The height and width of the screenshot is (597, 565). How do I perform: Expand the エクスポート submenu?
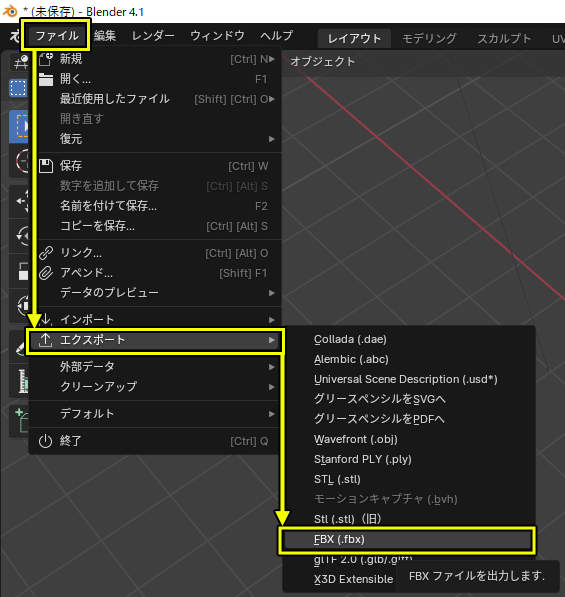tap(155, 340)
